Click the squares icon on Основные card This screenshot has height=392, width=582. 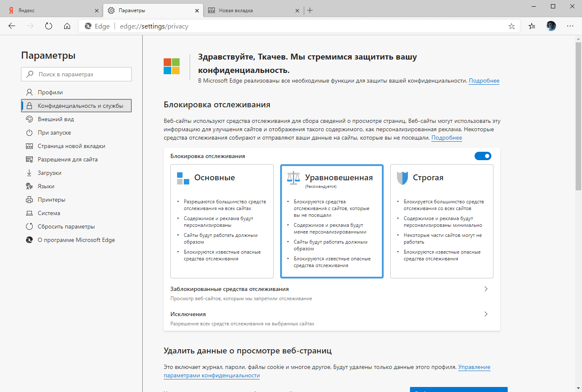click(x=183, y=178)
